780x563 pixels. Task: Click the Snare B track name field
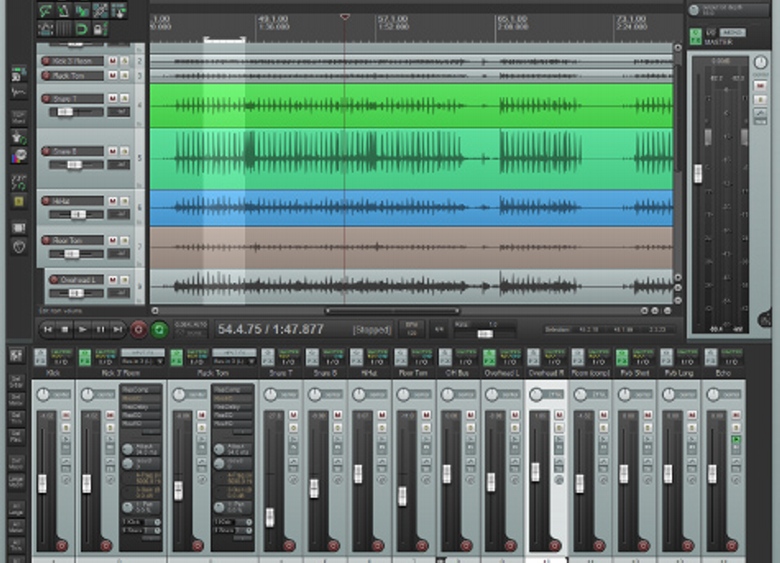[x=78, y=152]
